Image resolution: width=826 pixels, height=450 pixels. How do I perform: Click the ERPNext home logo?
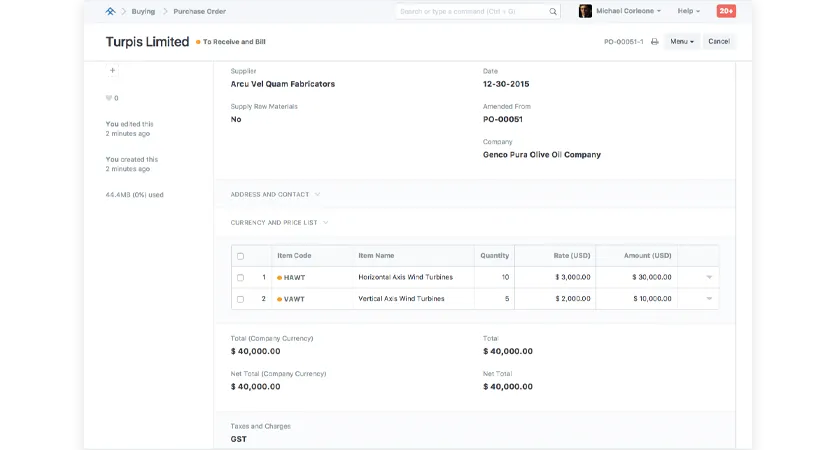coord(110,11)
